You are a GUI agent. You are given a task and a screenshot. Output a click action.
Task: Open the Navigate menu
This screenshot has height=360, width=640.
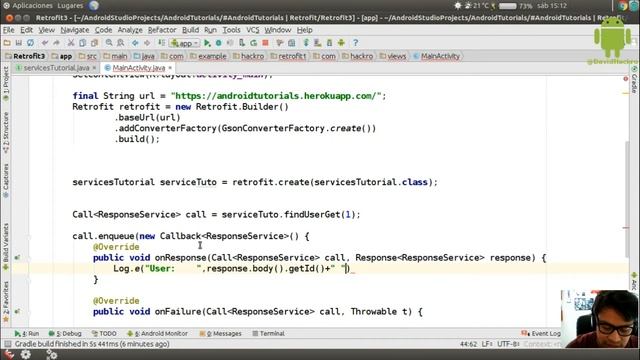[x=75, y=30]
